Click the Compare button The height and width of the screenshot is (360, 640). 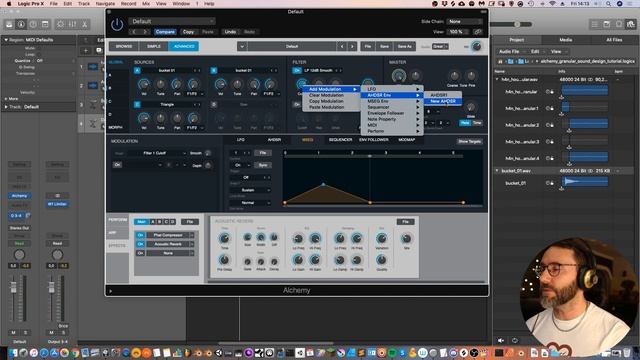(x=165, y=32)
